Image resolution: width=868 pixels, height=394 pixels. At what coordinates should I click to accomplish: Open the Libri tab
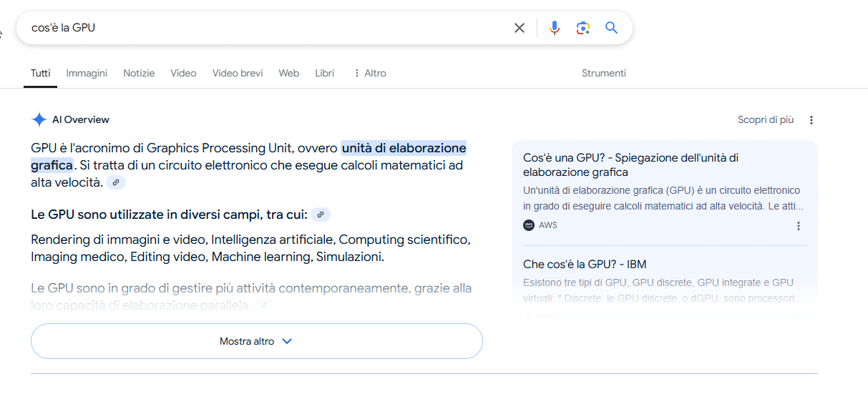tap(324, 73)
